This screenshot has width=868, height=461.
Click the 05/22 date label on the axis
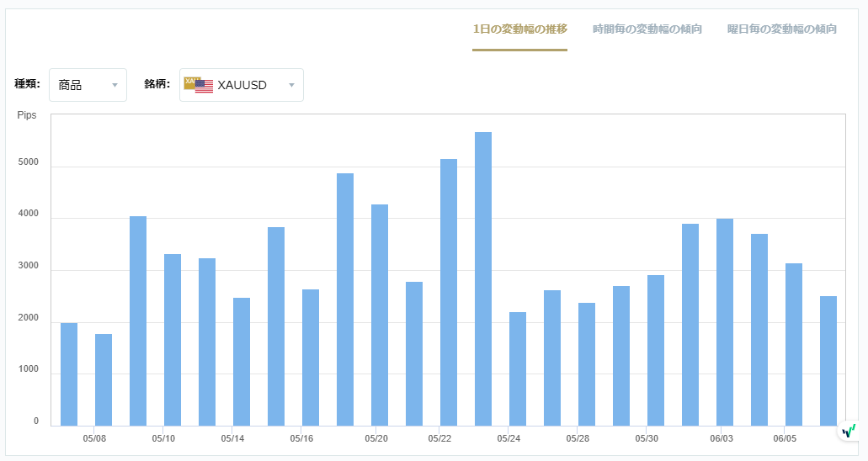(439, 438)
